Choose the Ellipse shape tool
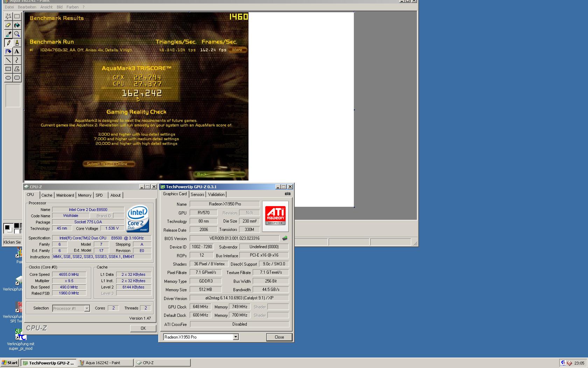This screenshot has width=588, height=368. [8, 78]
